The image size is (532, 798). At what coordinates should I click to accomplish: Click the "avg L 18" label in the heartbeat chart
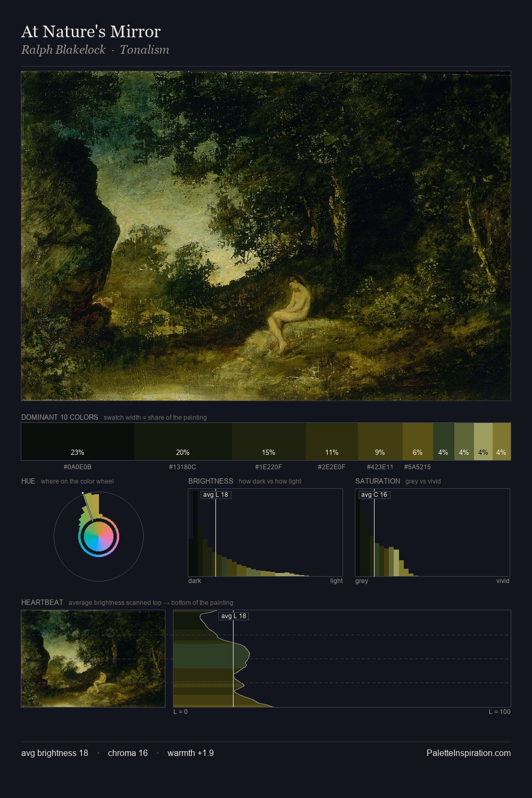234,616
